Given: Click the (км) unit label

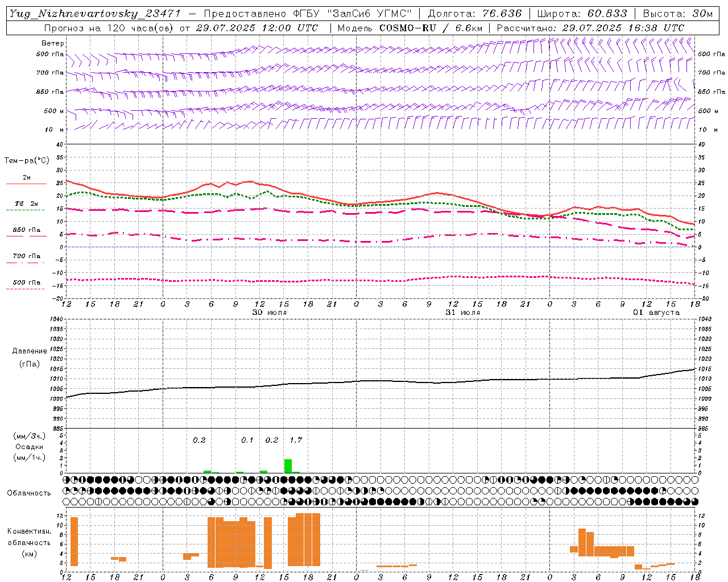Looking at the screenshot, I should click(30, 554).
